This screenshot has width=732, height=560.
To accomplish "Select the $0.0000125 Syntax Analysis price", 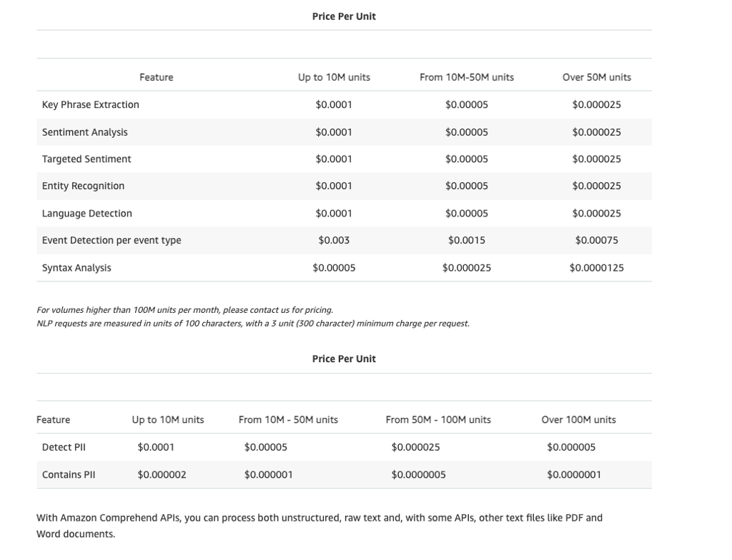I will coord(596,267).
